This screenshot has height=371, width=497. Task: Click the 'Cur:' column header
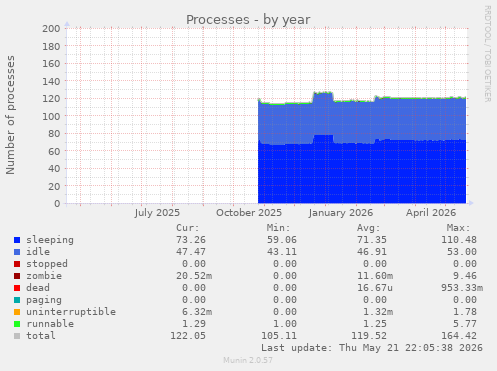click(x=188, y=228)
